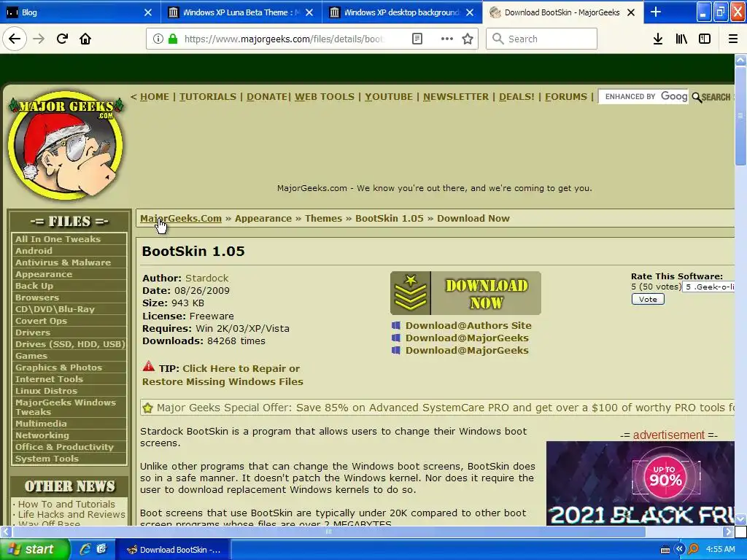This screenshot has height=560, width=747.
Task: Open the Networking file category
Action: [x=42, y=435]
